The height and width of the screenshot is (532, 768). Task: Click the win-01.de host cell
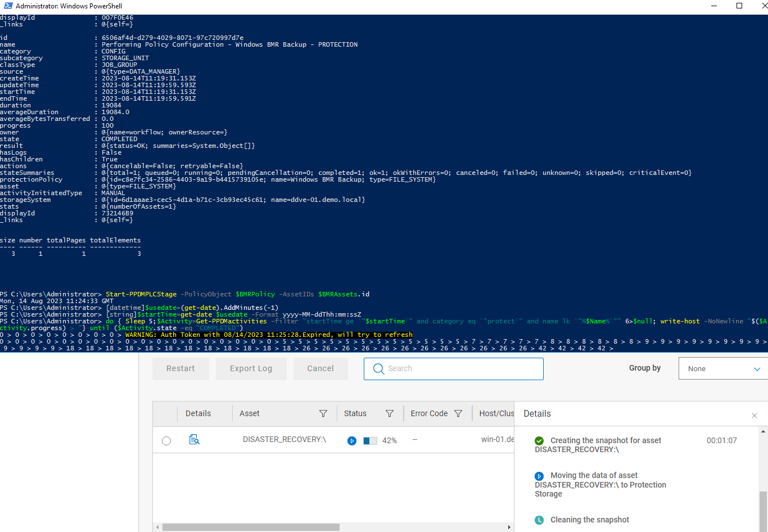498,439
